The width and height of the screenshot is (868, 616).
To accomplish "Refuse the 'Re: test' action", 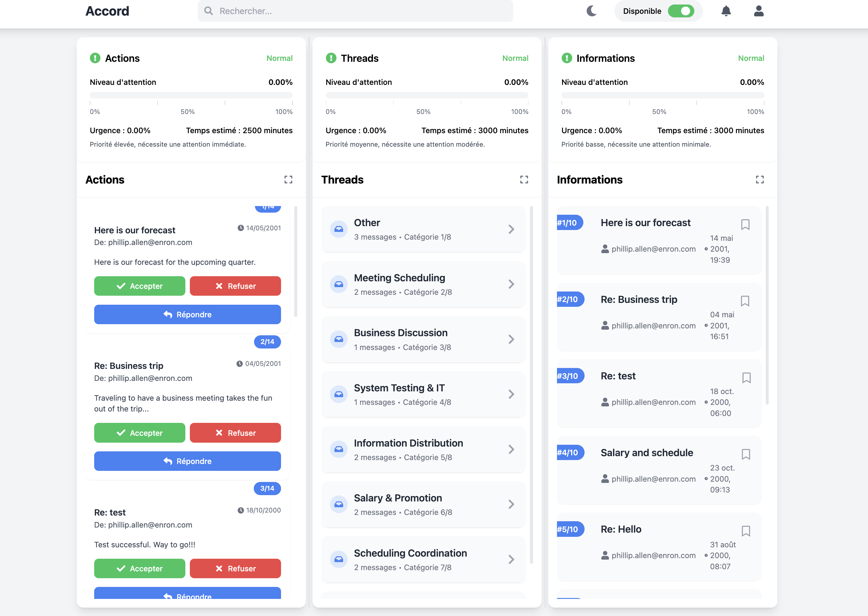I will pos(235,569).
